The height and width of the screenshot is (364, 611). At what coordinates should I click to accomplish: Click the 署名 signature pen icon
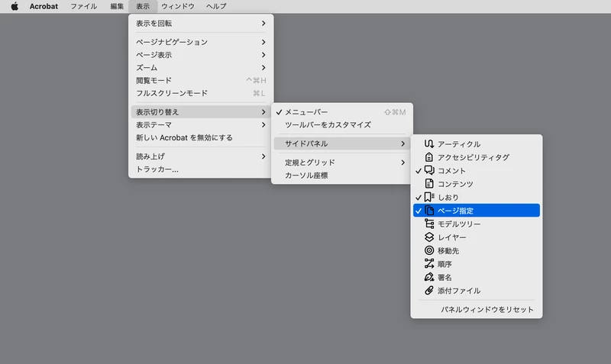[x=429, y=277]
